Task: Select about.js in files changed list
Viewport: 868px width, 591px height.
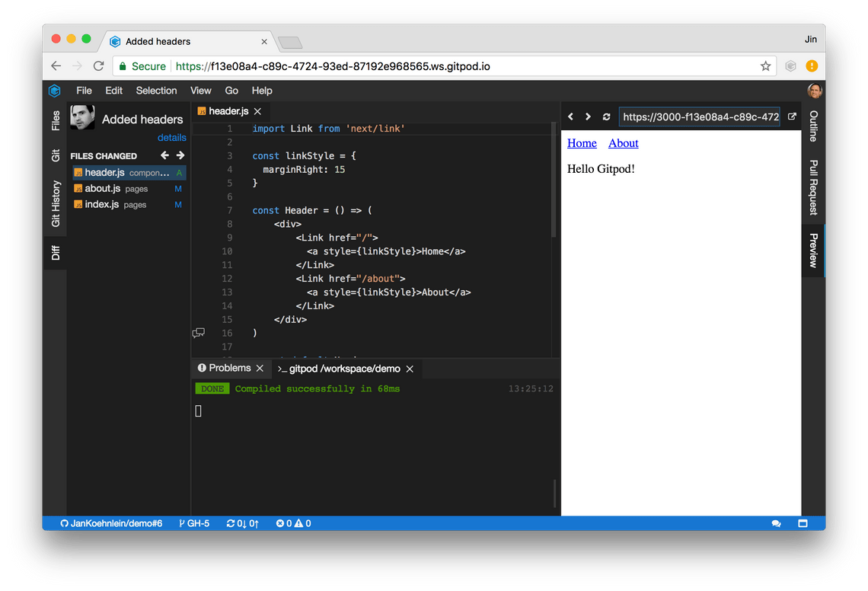Action: (129, 189)
